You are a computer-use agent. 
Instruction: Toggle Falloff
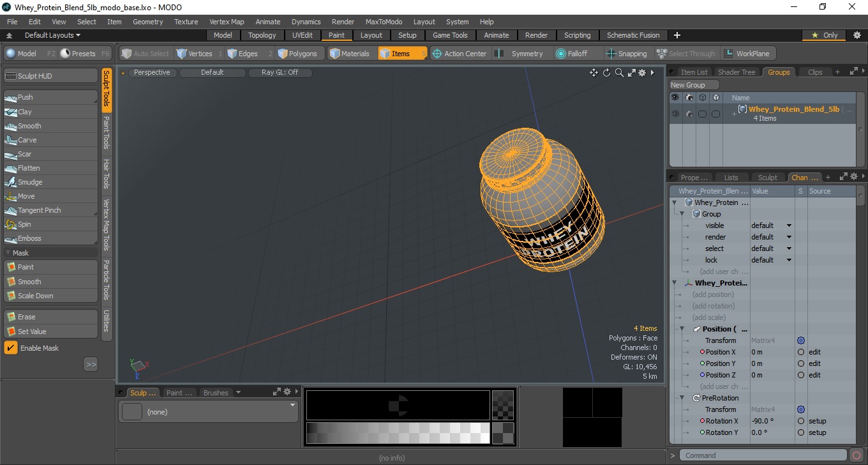pyautogui.click(x=578, y=54)
